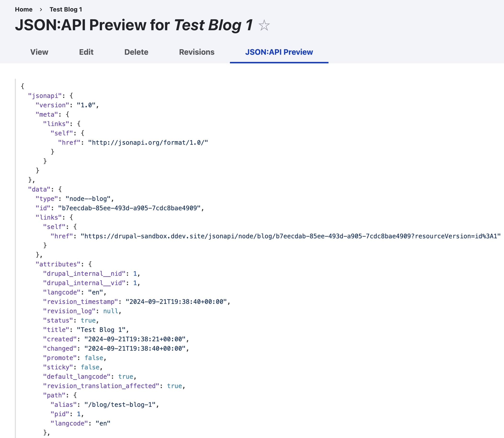Open the Revisions tab

(197, 52)
